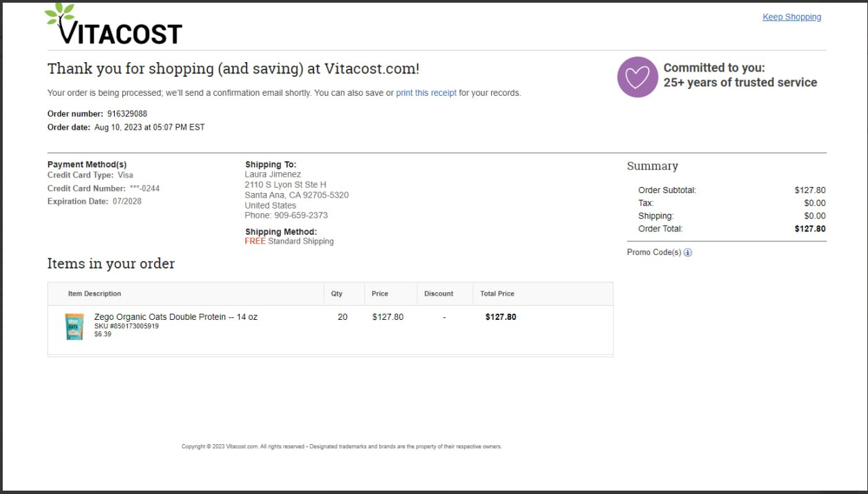Click the Tax amount $0.00

tap(815, 203)
